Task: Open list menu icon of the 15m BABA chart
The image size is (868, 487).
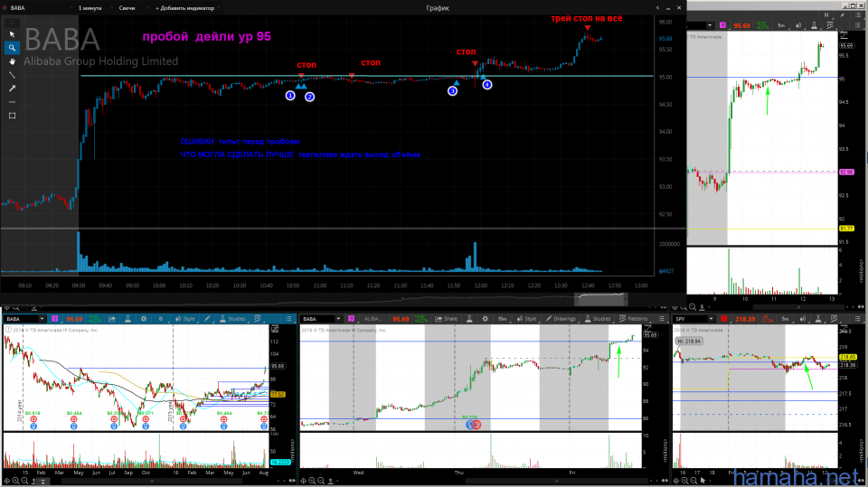Action: (x=661, y=319)
